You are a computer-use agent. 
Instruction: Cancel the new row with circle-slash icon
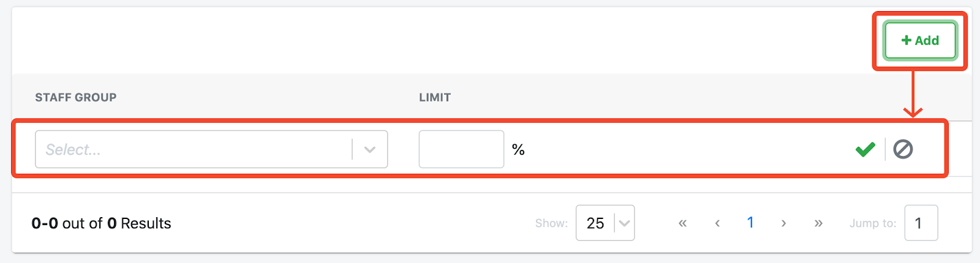[903, 149]
